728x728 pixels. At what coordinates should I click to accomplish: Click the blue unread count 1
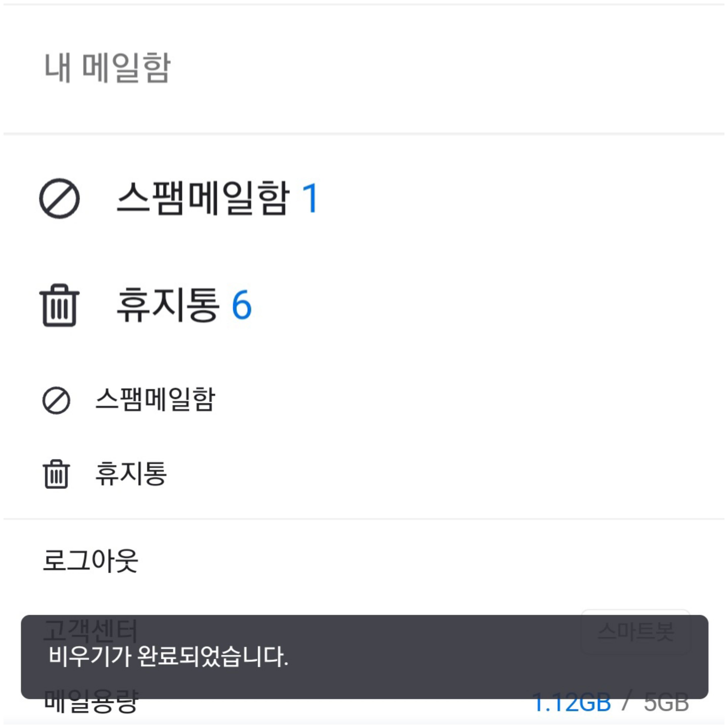click(x=311, y=198)
